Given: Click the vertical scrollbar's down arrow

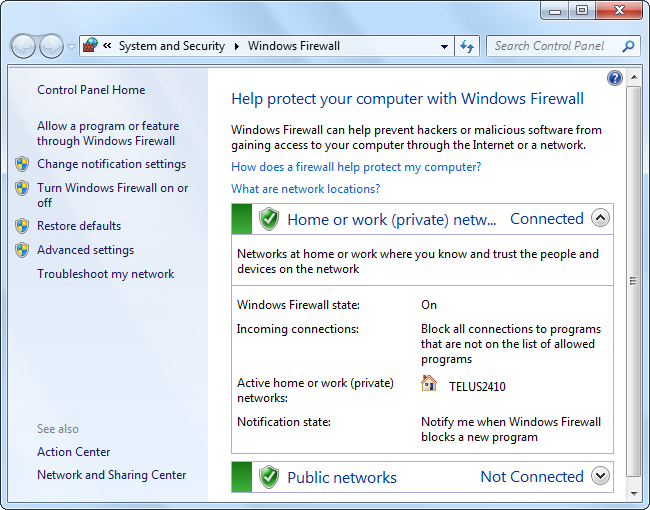Looking at the screenshot, I should (x=633, y=493).
